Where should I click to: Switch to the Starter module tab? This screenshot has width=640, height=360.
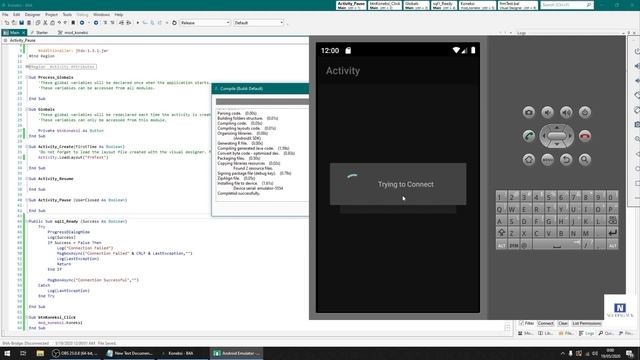click(40, 32)
